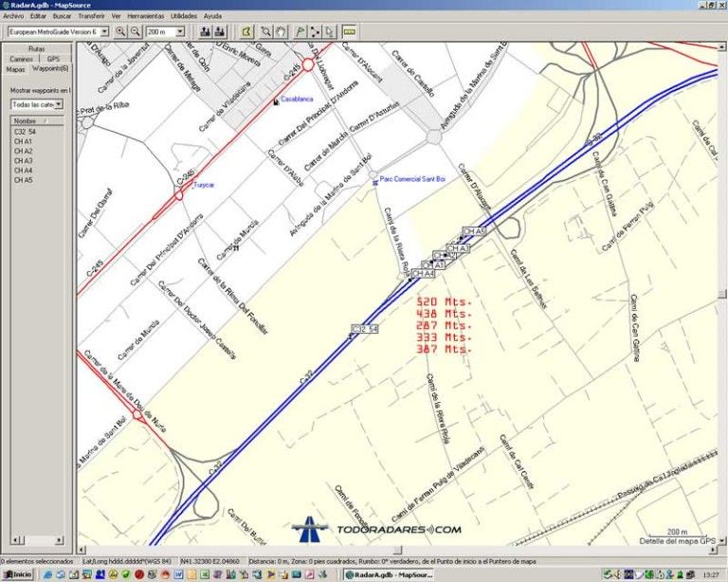Select the route drawing tool
Image resolution: width=728 pixels, height=582 pixels.
click(315, 31)
